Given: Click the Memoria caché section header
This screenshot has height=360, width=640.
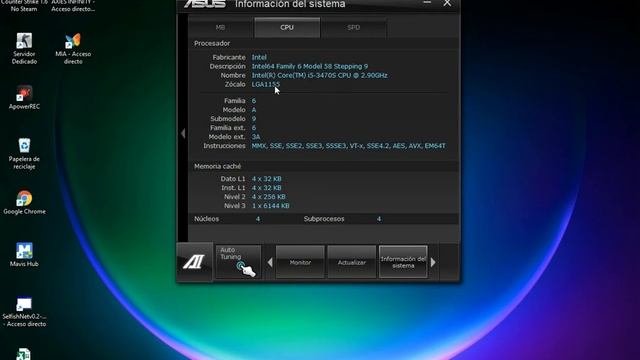Looking at the screenshot, I should 218,166.
